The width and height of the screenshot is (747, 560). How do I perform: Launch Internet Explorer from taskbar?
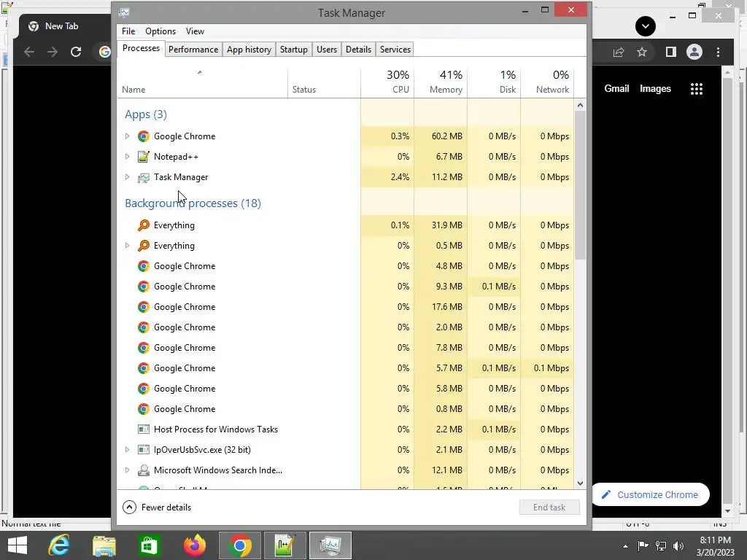coord(59,545)
